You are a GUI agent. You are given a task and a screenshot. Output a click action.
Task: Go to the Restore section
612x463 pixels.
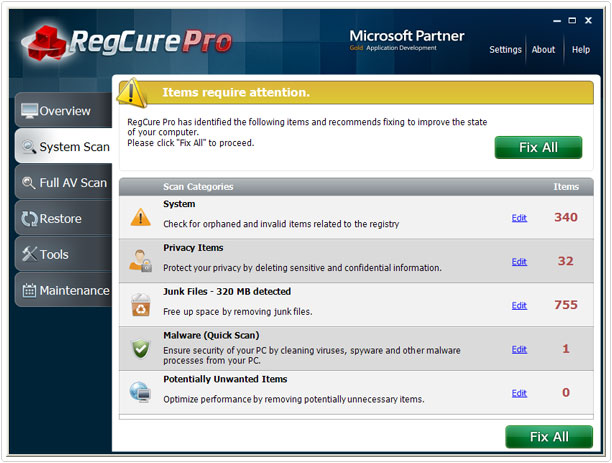[x=64, y=218]
